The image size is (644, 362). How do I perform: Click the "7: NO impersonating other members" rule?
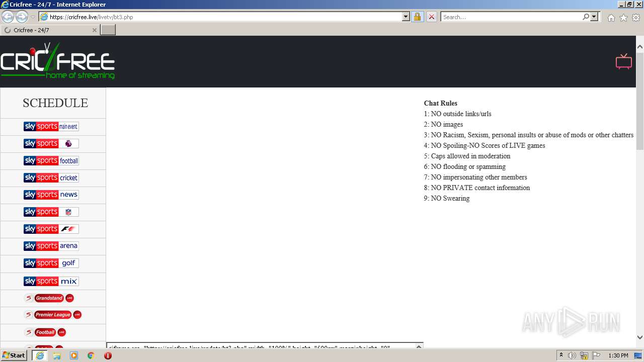[475, 177]
